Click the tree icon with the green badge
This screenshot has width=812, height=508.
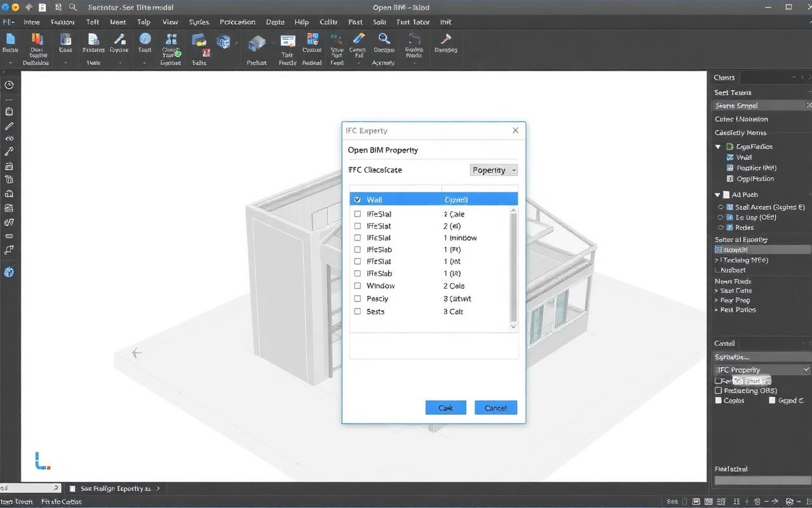pyautogui.click(x=171, y=40)
